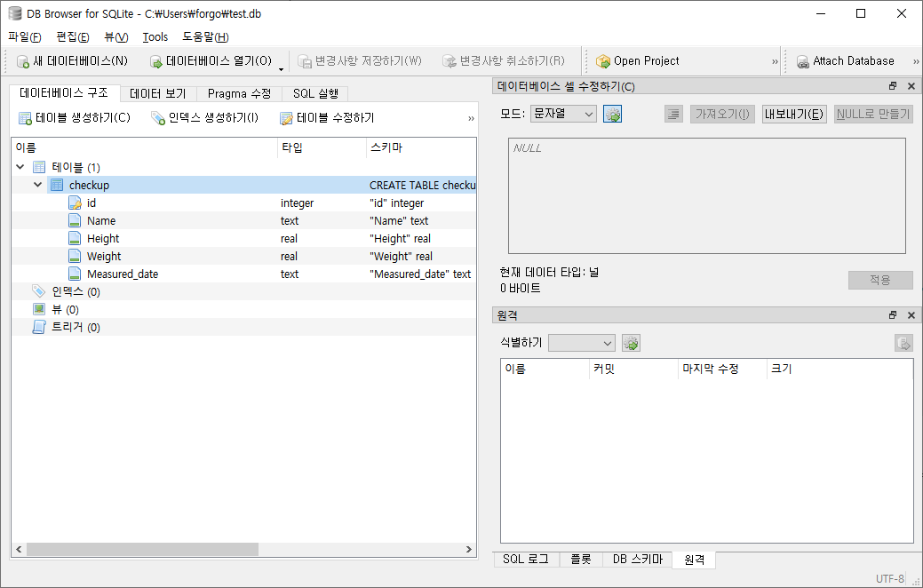Image resolution: width=923 pixels, height=588 pixels.
Task: Switch to 데이터 보기 tab
Action: [x=158, y=93]
